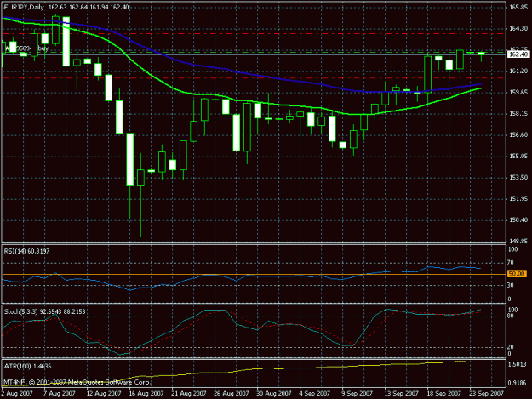Image resolution: width=532 pixels, height=399 pixels.
Task: Click the 153.50 price axis label
Action: pos(518,177)
